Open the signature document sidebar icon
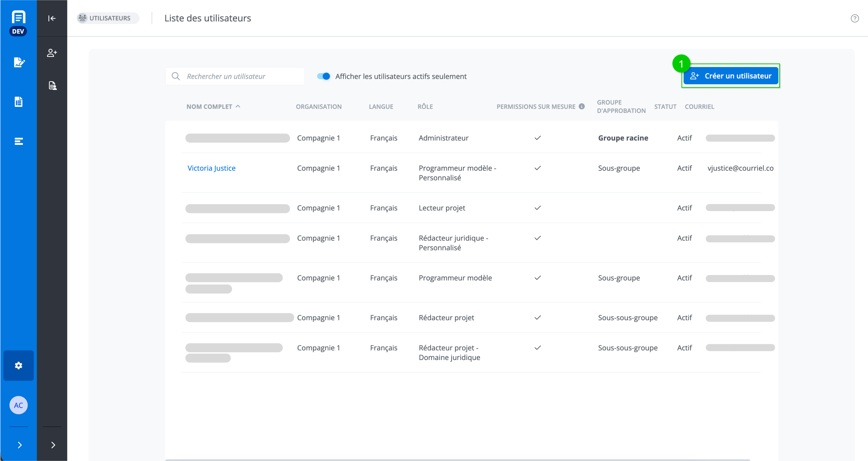 [x=19, y=62]
